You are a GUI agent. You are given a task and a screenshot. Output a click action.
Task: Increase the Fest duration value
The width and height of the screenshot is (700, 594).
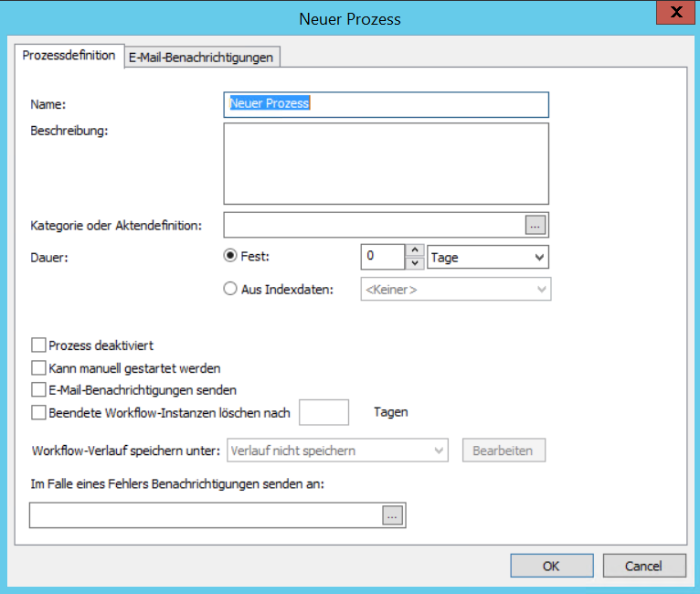click(415, 250)
